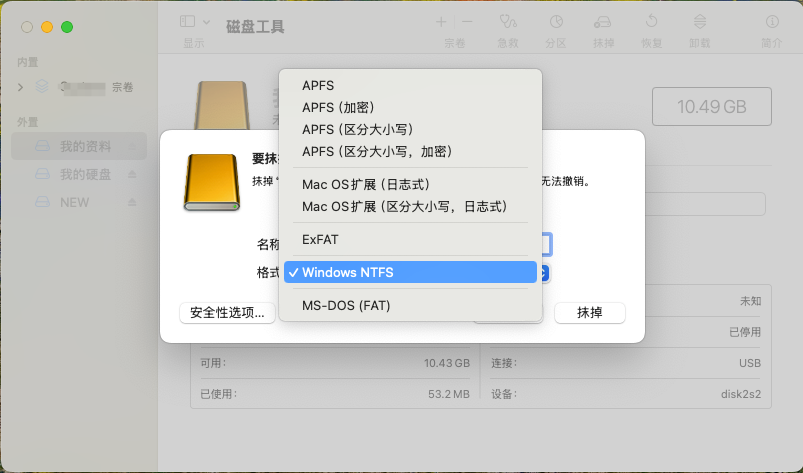Image resolution: width=803 pixels, height=473 pixels.
Task: Select Mac OS扩展 (日志式) format
Action: pyautogui.click(x=410, y=184)
